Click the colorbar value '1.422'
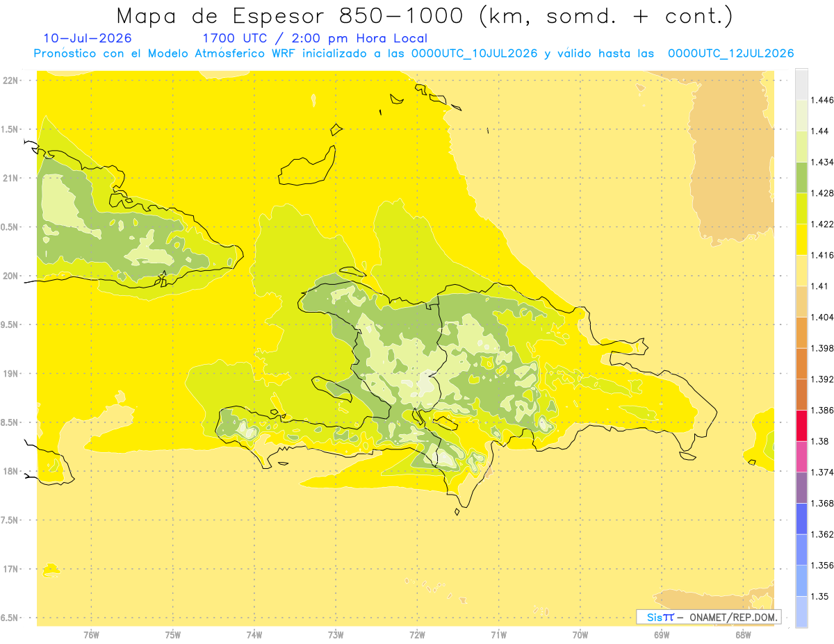The height and width of the screenshot is (644, 834). coord(822,224)
